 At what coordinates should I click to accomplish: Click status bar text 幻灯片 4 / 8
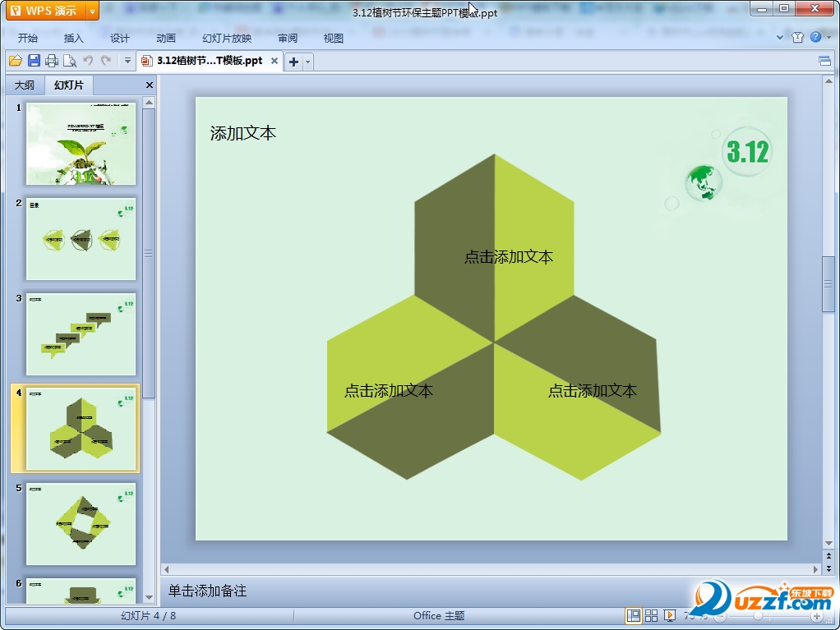(x=149, y=615)
